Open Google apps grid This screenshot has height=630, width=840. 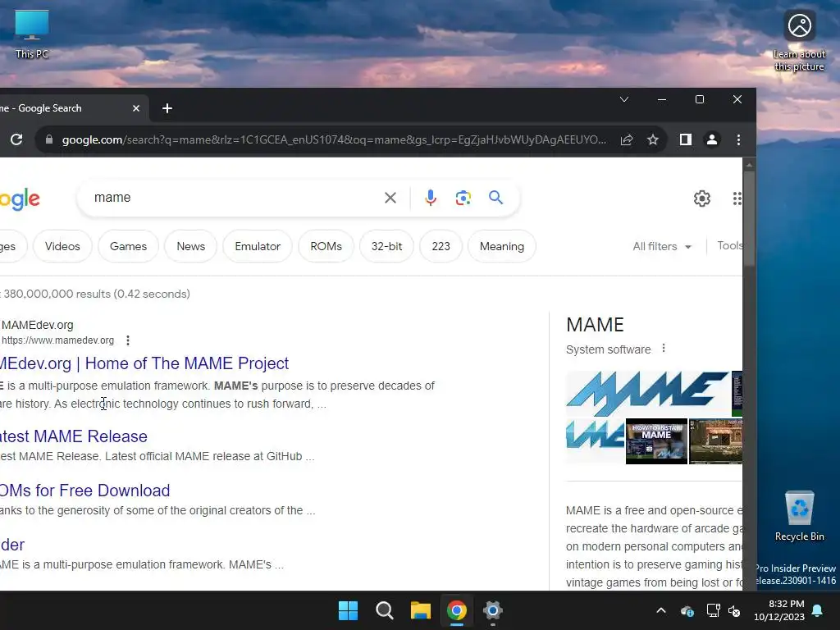point(737,199)
